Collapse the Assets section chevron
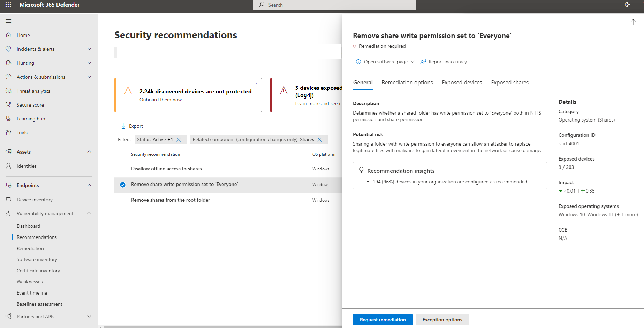The height and width of the screenshot is (328, 644). click(89, 152)
